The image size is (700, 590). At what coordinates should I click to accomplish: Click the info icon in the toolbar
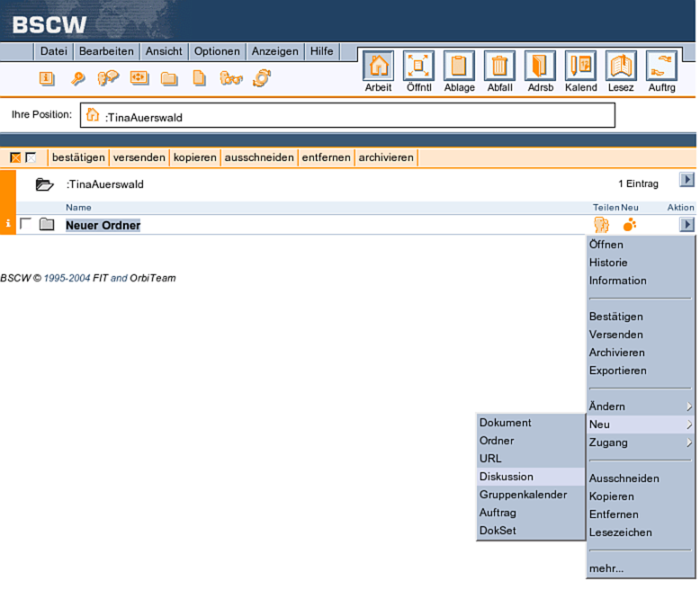tap(47, 78)
